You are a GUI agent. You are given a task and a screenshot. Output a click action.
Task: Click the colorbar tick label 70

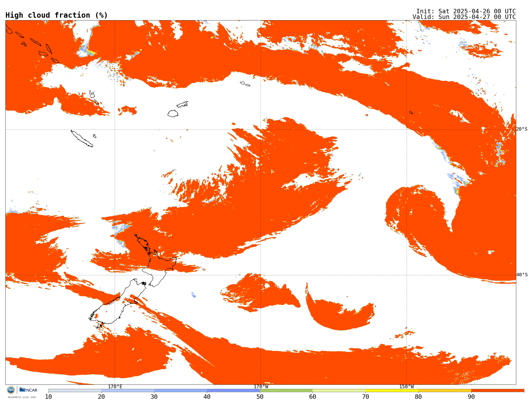[366, 397]
